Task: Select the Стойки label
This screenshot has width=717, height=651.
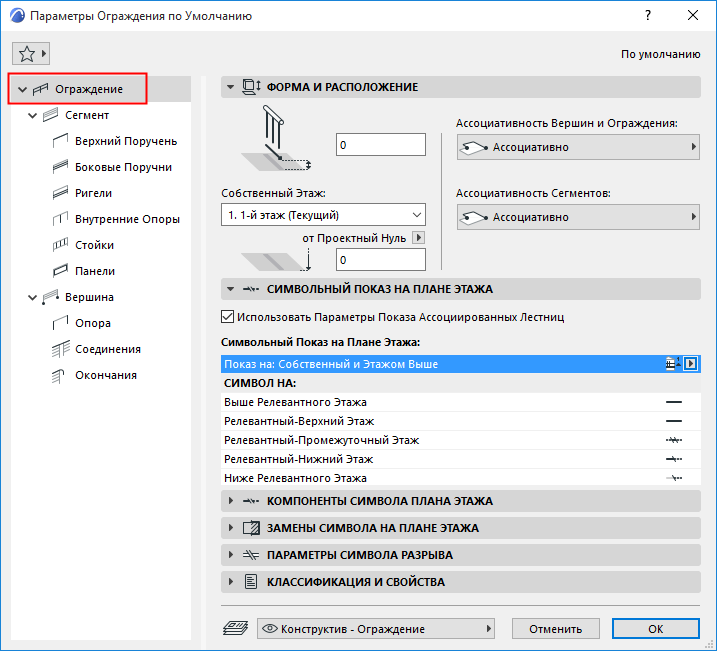Action: point(94,245)
